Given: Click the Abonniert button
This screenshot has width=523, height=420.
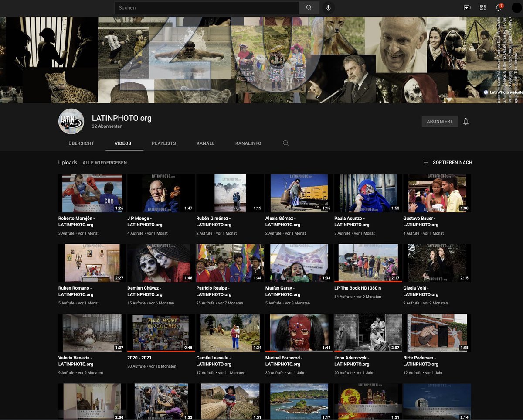Looking at the screenshot, I should click(440, 121).
